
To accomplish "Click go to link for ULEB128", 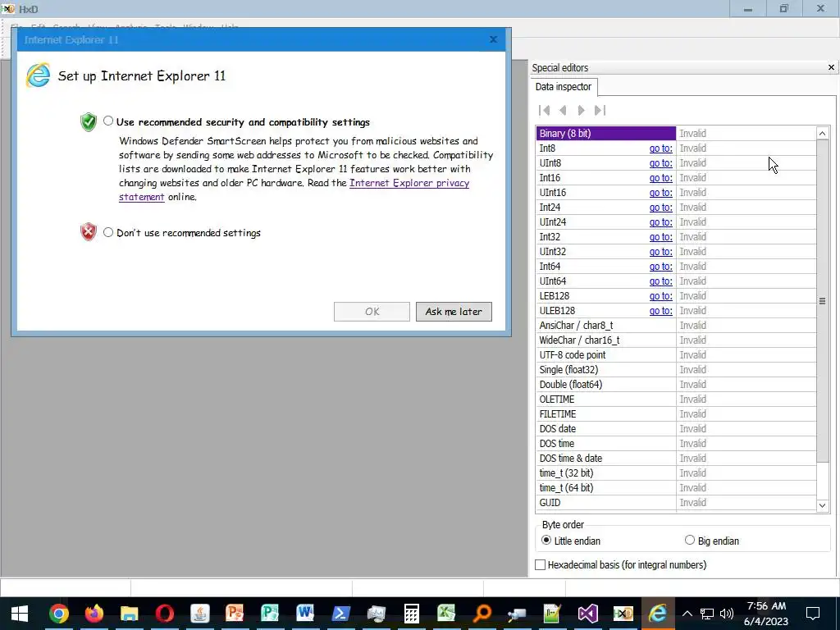I will (x=660, y=311).
